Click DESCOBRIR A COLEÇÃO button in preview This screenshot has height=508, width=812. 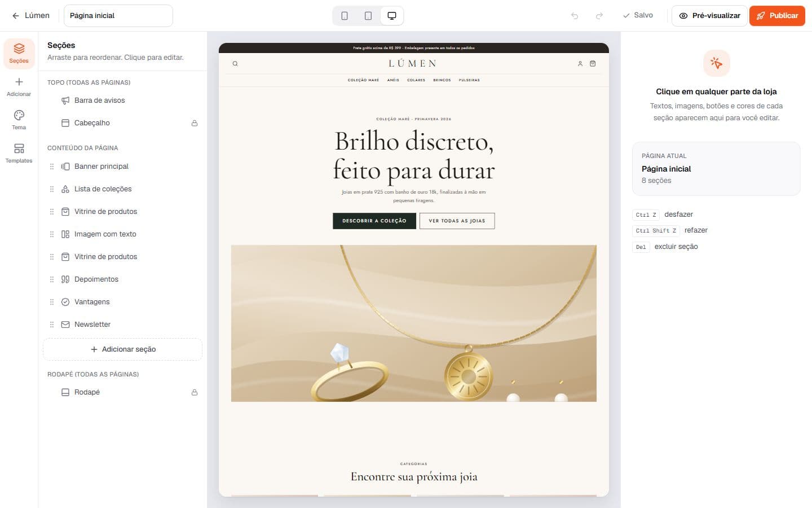[374, 221]
